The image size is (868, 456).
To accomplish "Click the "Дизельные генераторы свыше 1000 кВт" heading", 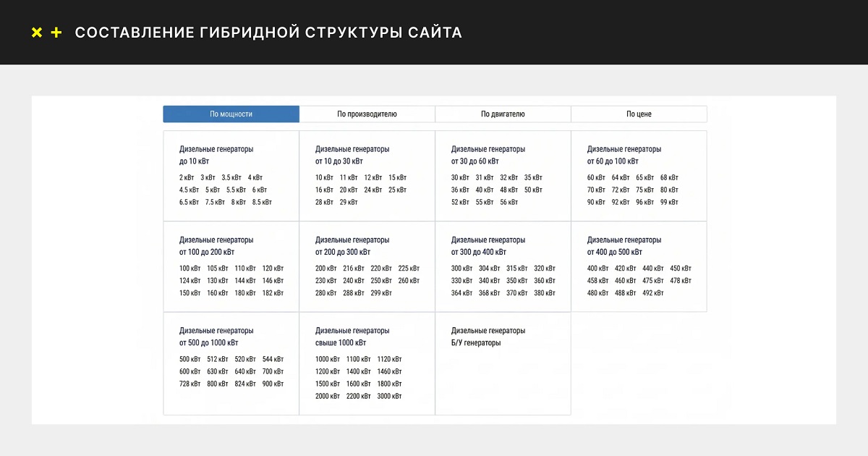I will [x=352, y=337].
